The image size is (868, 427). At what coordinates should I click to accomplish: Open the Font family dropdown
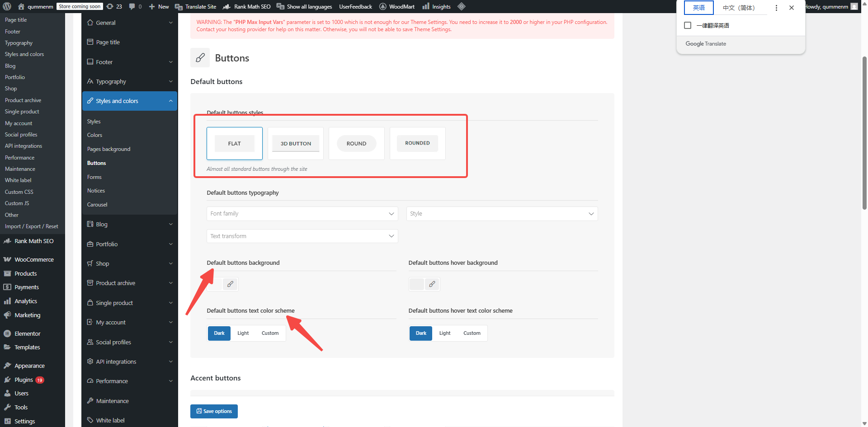302,214
